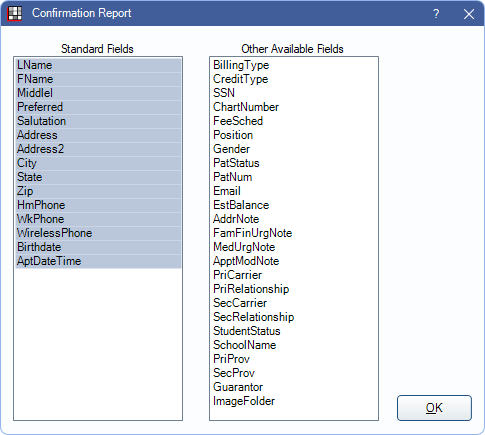
Task: Pick Salutation from Standard Fields
Action: point(98,121)
